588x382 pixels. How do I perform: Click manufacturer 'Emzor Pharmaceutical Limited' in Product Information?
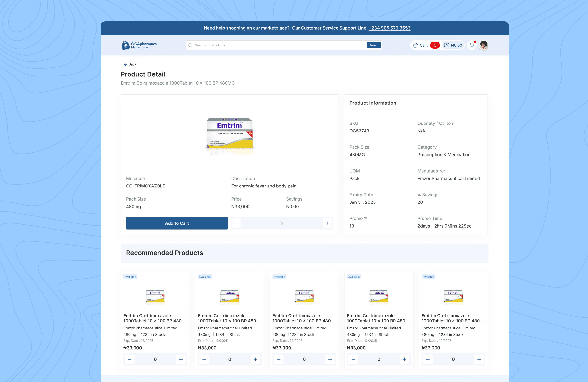[x=449, y=178]
